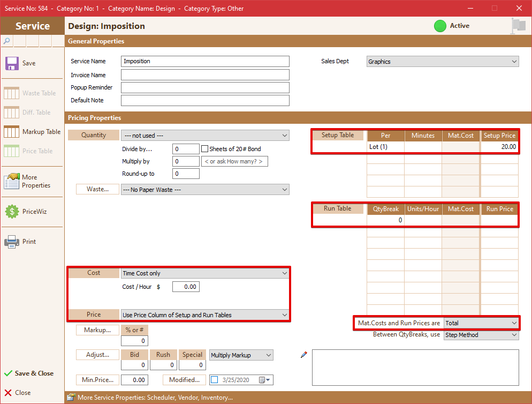Click the Popup Reminder field
This screenshot has height=404, width=532.
point(205,87)
